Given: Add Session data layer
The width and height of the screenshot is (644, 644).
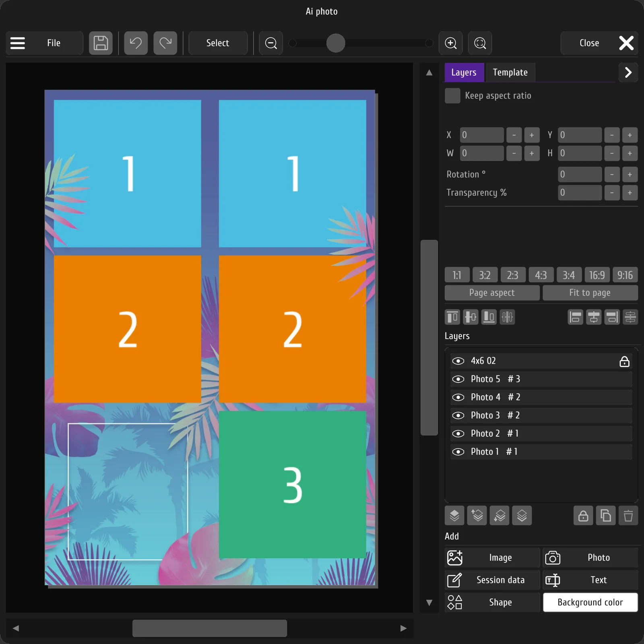Looking at the screenshot, I should tap(492, 580).
